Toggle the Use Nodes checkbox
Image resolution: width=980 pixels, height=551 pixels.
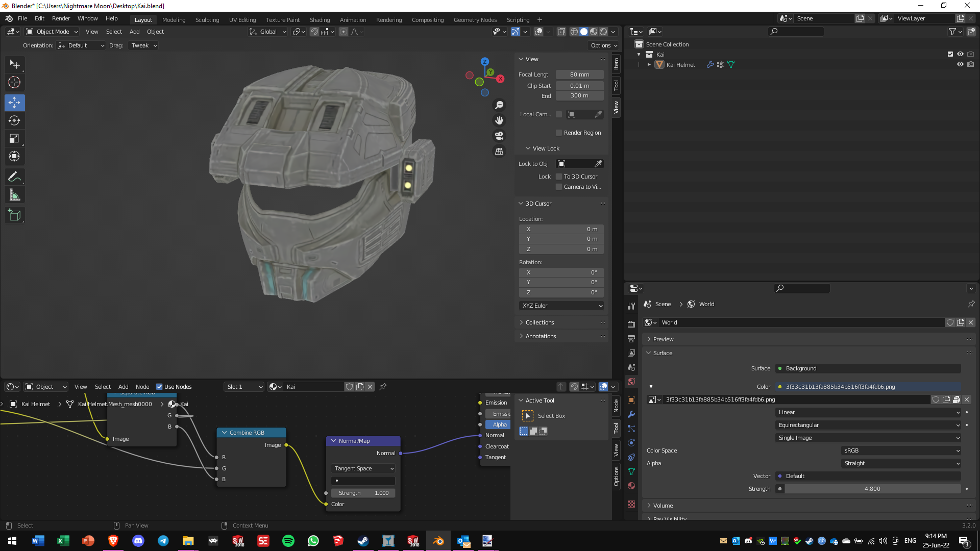click(159, 387)
